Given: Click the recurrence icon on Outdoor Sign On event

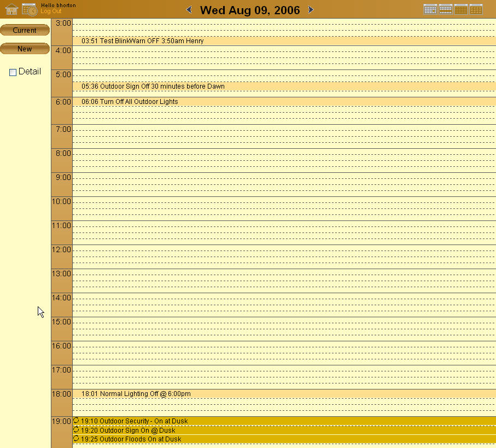Looking at the screenshot, I should (x=75, y=430).
